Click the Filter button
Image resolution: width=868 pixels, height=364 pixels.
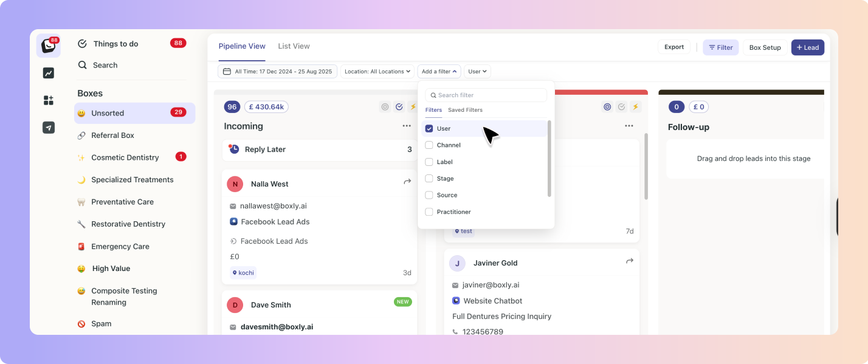721,47
